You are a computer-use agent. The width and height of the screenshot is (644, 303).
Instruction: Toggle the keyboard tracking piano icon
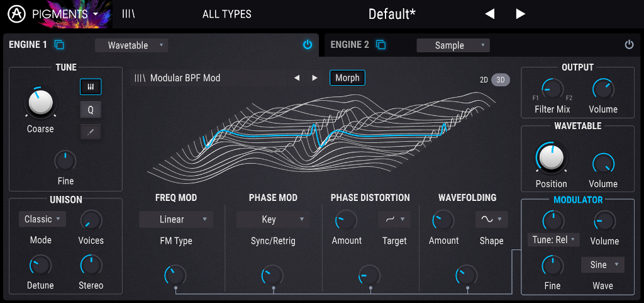(x=91, y=87)
